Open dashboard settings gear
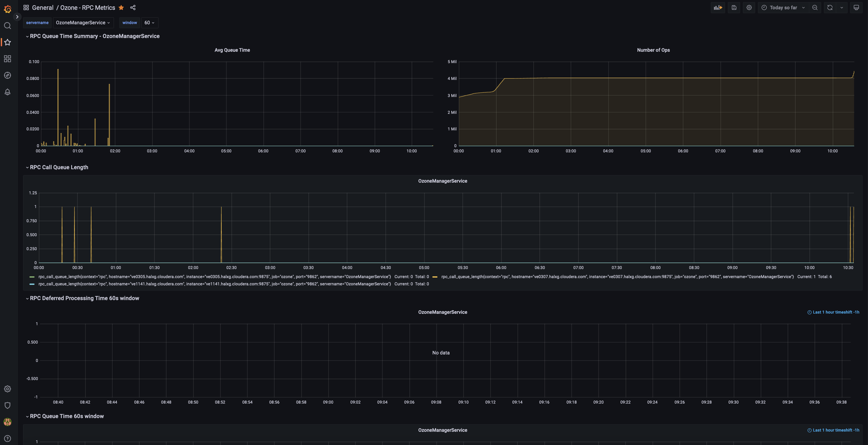 click(x=749, y=8)
